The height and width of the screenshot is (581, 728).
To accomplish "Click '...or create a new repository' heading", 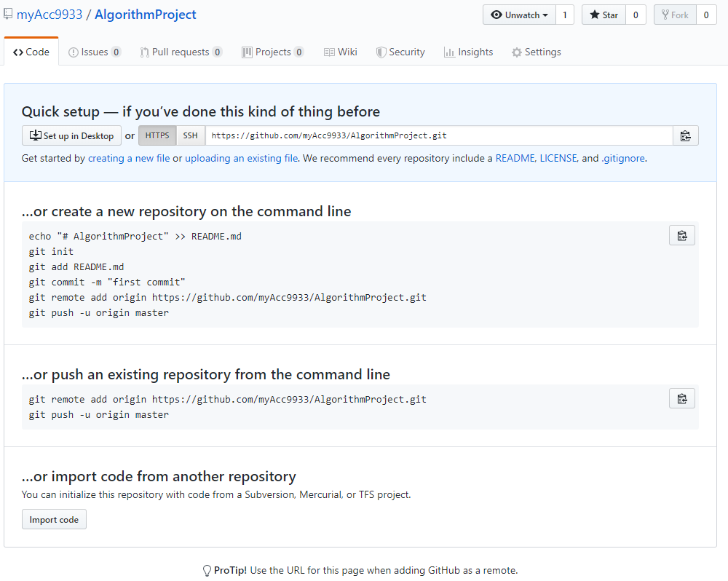I will tap(186, 211).
